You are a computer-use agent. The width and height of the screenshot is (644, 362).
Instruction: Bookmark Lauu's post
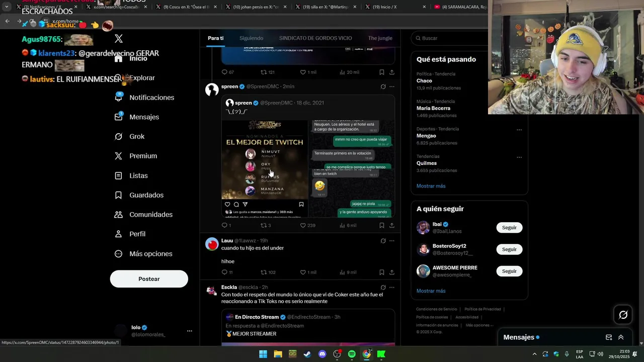tap(382, 272)
